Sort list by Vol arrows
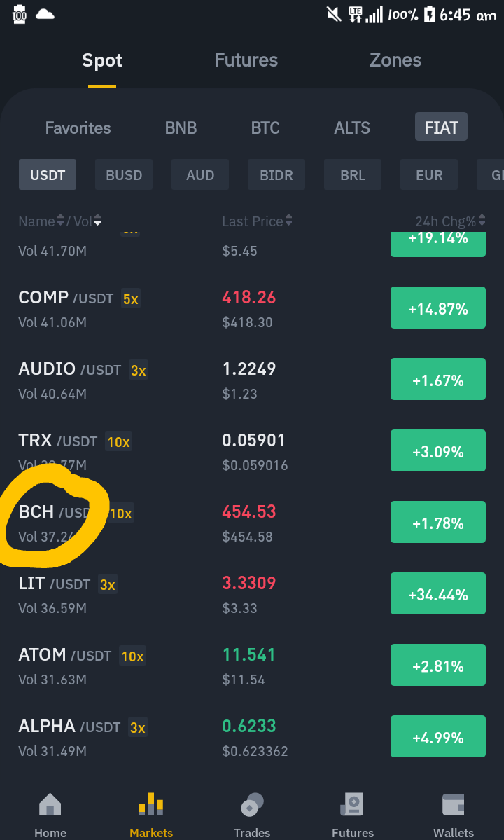The image size is (504, 840). [x=97, y=221]
